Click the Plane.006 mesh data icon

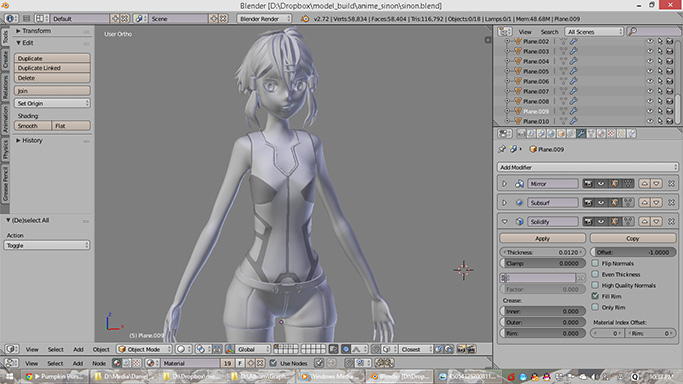coord(563,81)
